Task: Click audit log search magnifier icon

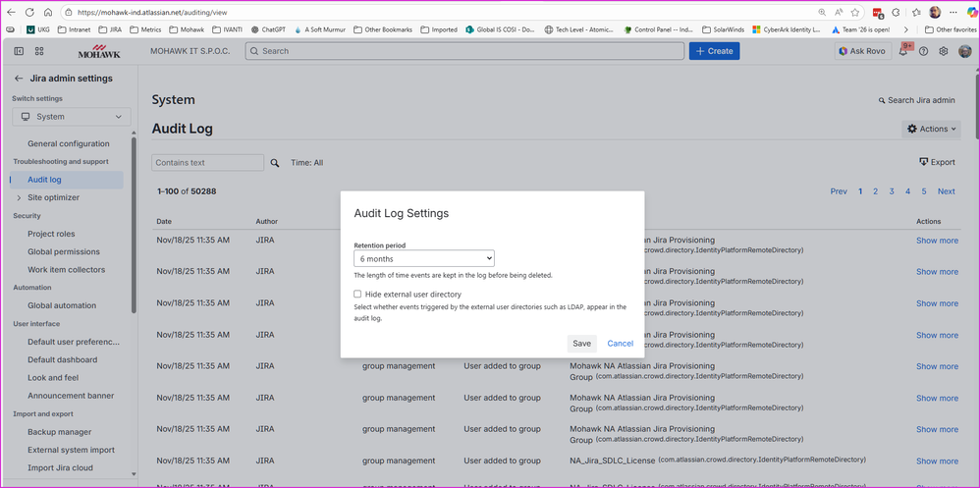Action: (274, 163)
